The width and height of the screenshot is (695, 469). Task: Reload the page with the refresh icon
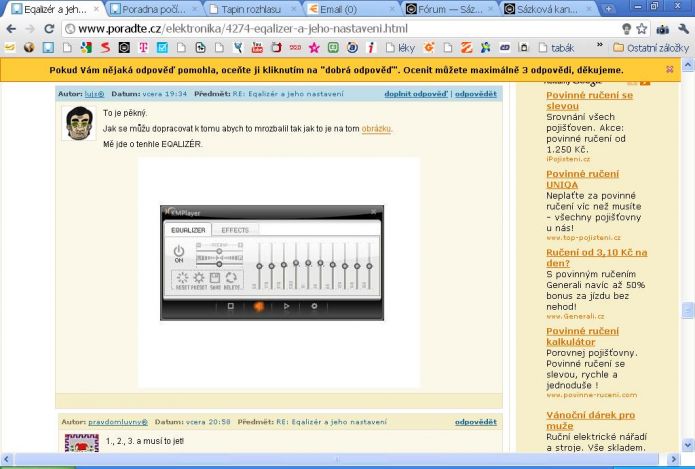click(x=49, y=29)
